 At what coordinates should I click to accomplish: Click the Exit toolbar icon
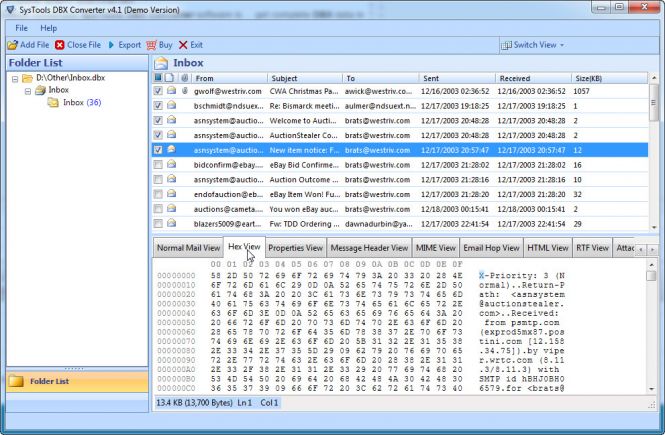pos(183,45)
